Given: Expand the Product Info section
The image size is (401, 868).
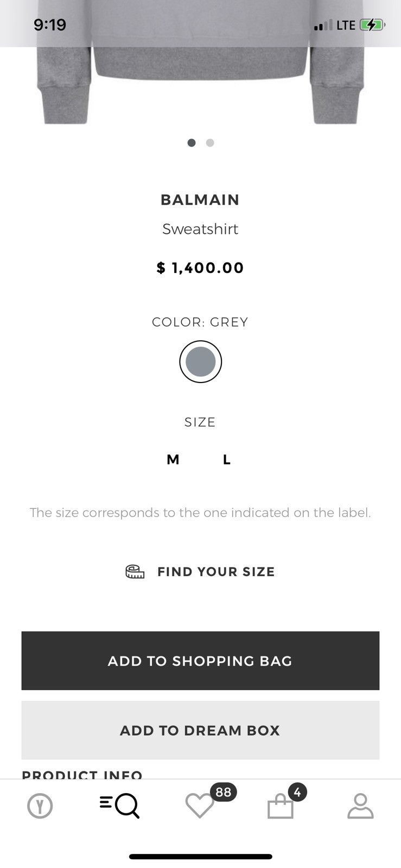Looking at the screenshot, I should click(82, 775).
